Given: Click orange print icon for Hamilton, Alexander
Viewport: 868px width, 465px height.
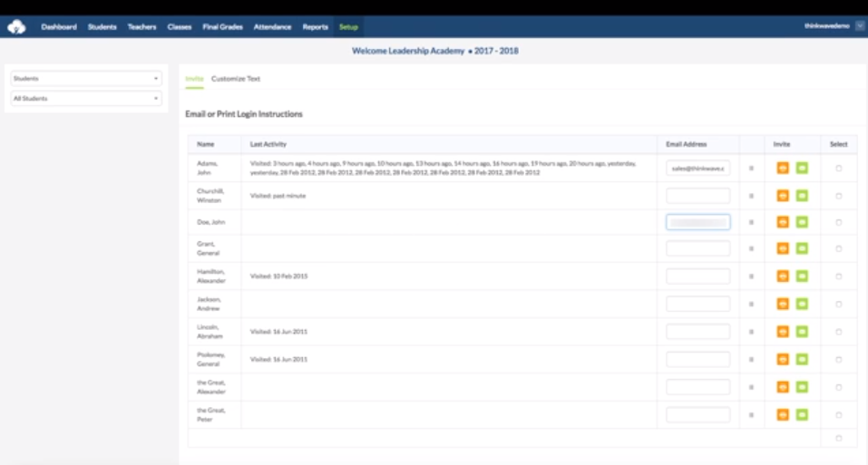Looking at the screenshot, I should point(783,276).
